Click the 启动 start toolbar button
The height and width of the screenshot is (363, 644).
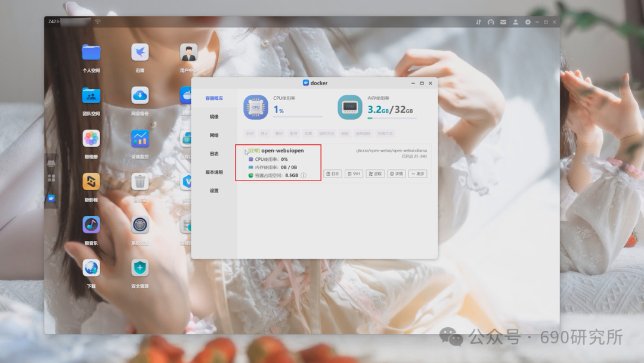[250, 134]
